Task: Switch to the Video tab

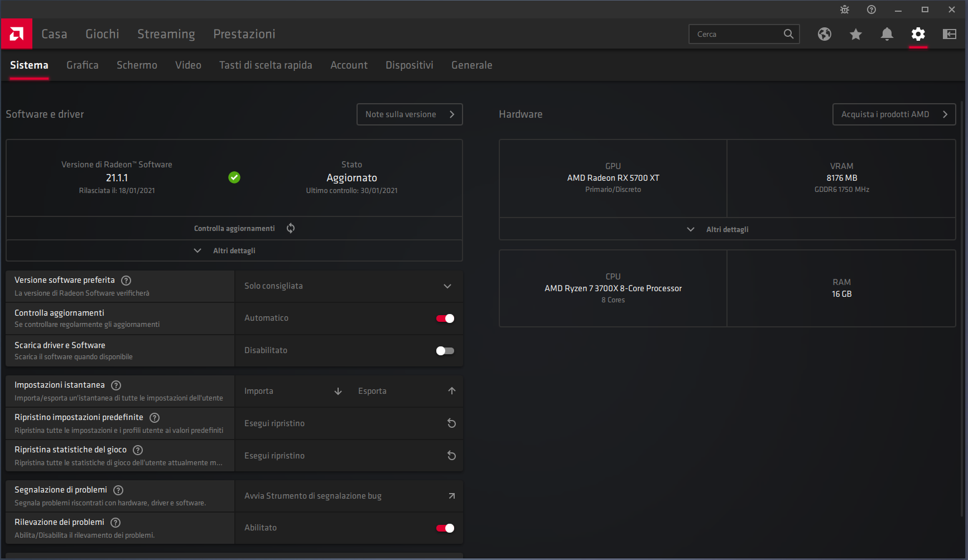Action: click(188, 65)
